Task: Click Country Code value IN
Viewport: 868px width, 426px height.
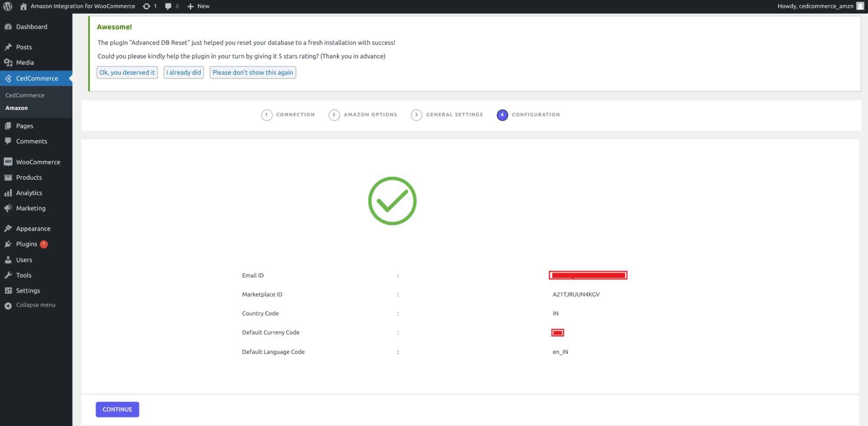Action: pyautogui.click(x=555, y=313)
